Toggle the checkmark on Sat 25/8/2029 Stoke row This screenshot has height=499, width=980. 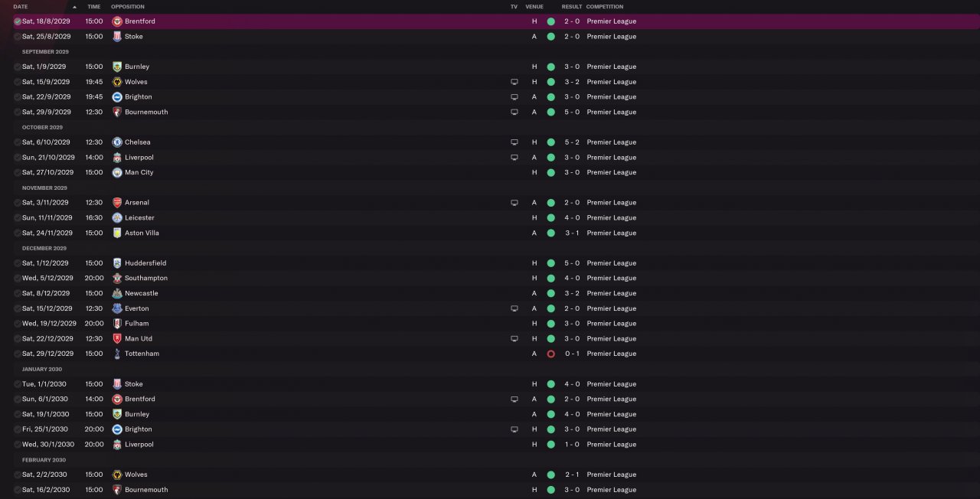click(x=18, y=37)
